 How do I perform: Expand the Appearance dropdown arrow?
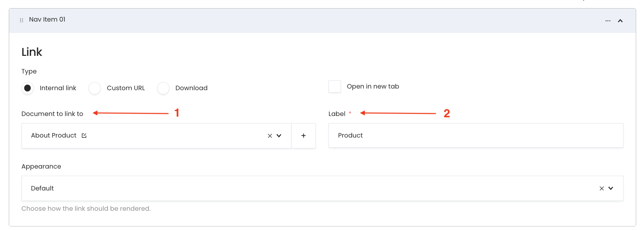click(x=611, y=189)
